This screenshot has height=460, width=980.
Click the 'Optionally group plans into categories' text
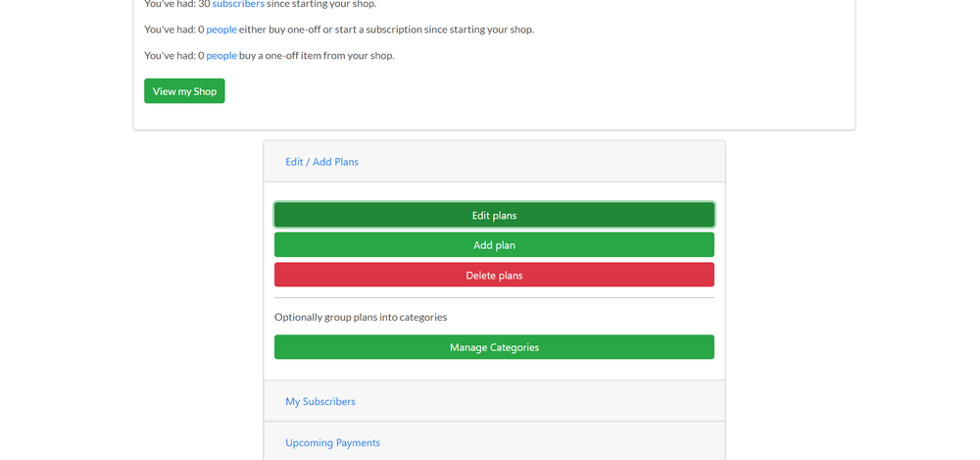pyautogui.click(x=361, y=317)
